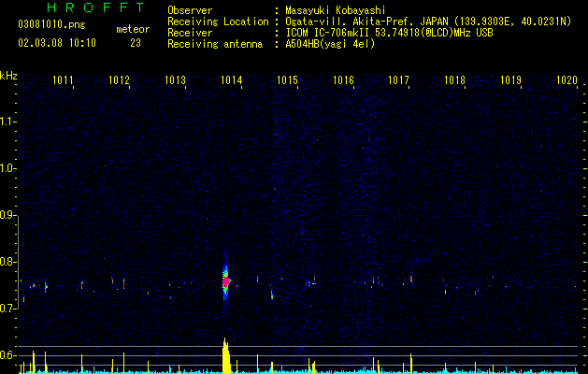The image size is (588, 374).
Task: Click the meteor count 23
Action: tap(136, 43)
